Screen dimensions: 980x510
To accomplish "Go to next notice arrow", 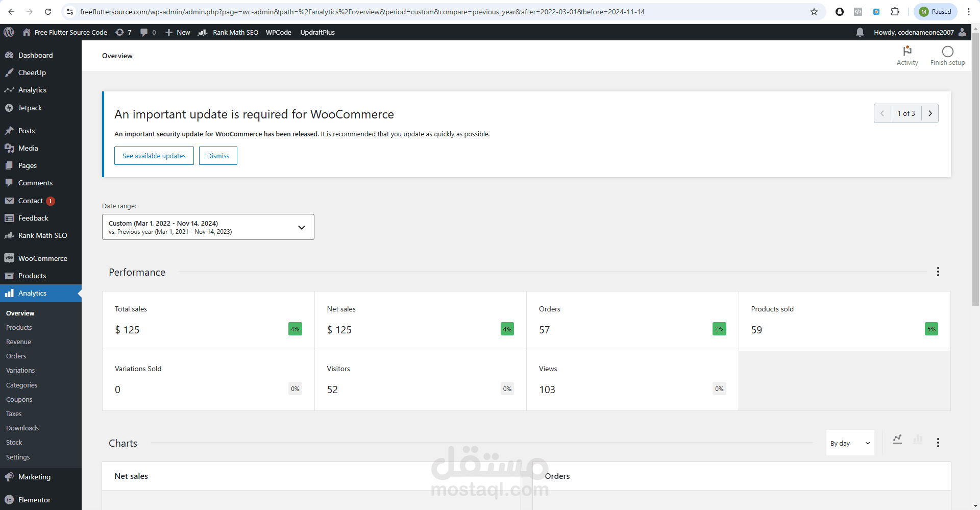I will 930,113.
